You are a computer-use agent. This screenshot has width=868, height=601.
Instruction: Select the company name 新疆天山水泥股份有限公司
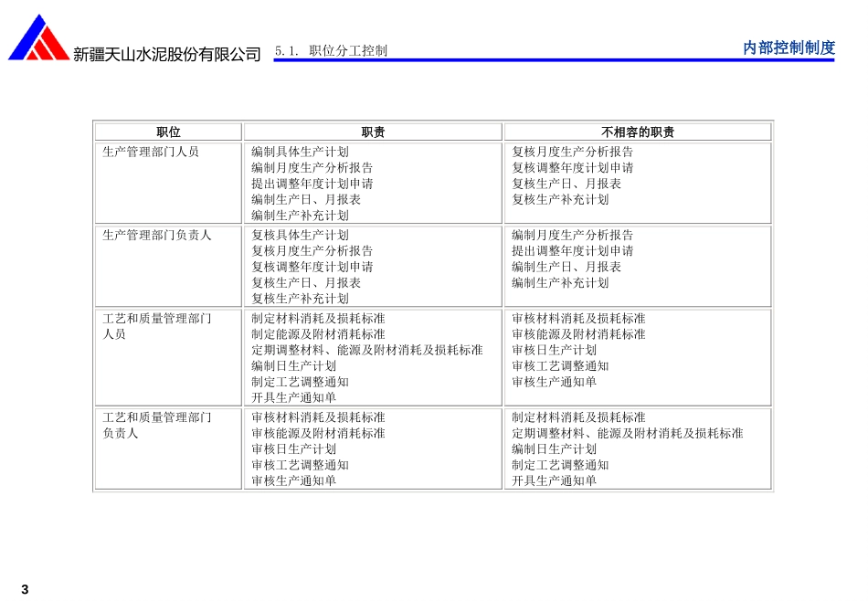[166, 54]
